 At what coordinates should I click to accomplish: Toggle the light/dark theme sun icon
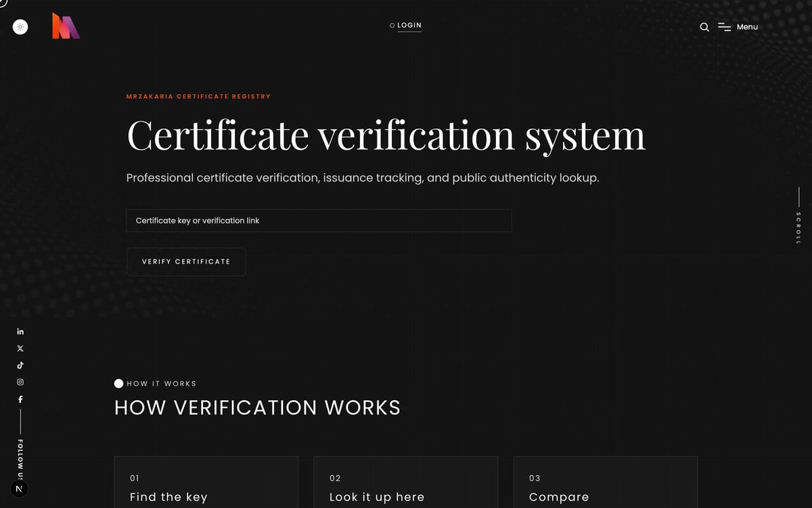coord(20,27)
